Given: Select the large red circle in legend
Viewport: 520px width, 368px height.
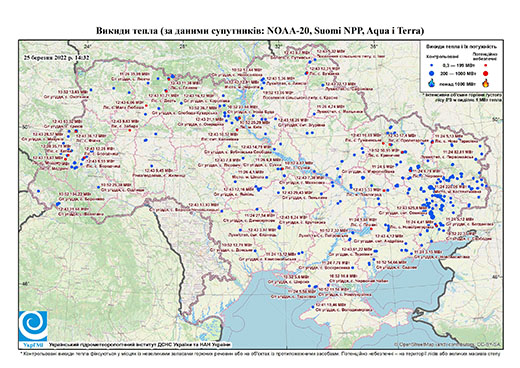Looking at the screenshot, I should click(486, 73).
